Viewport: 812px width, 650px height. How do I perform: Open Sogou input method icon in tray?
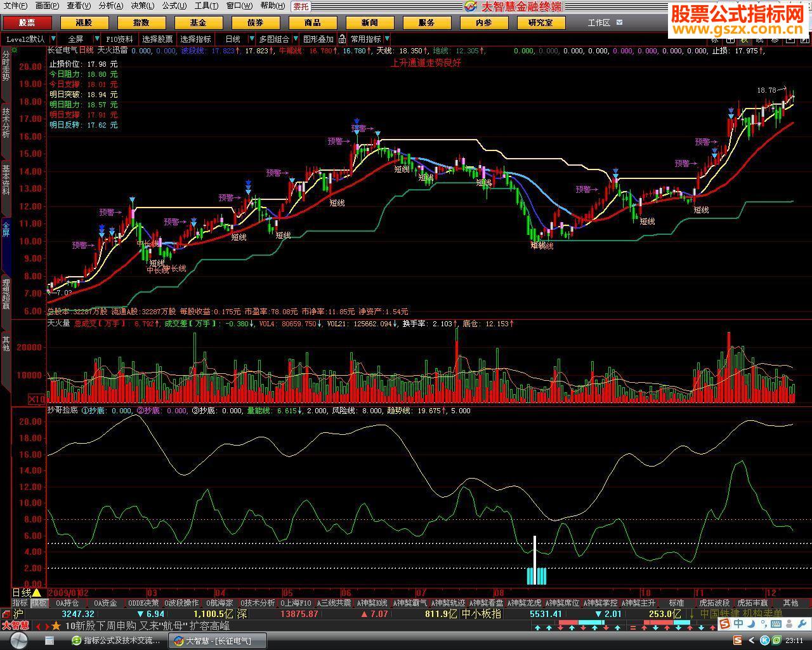[x=724, y=624]
